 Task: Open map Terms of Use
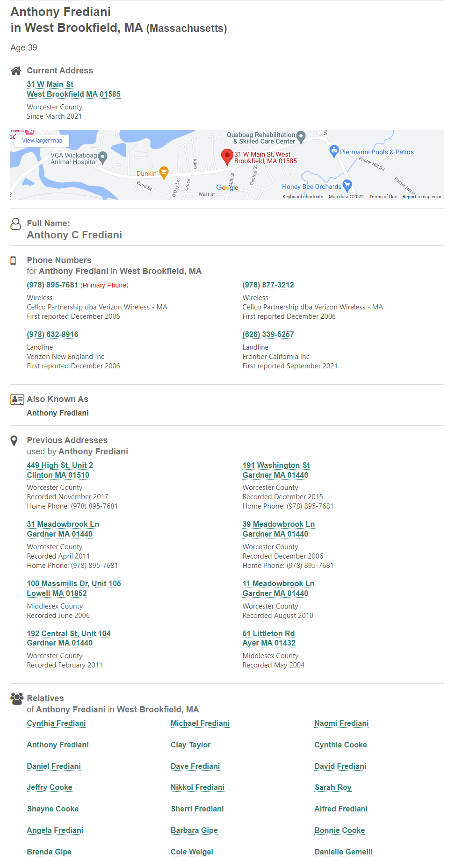click(383, 197)
